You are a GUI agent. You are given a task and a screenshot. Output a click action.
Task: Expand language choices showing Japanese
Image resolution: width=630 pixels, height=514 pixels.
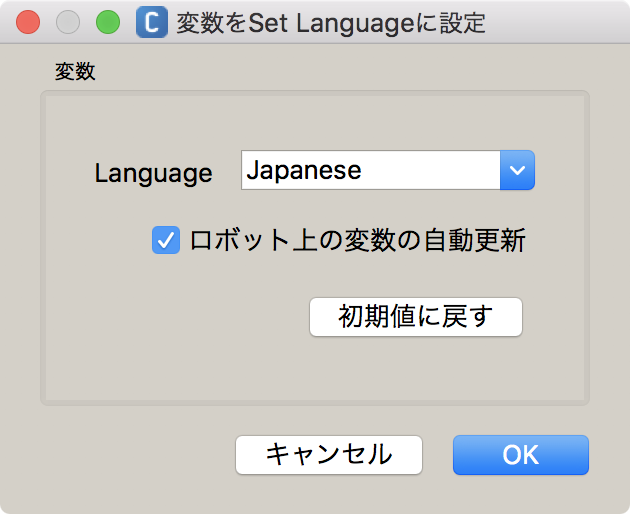(x=517, y=170)
